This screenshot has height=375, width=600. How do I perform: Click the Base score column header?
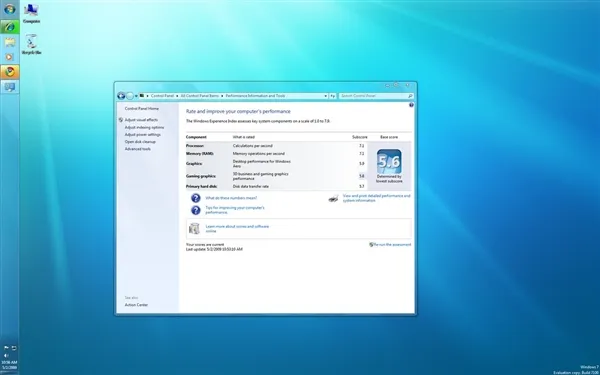coord(389,137)
